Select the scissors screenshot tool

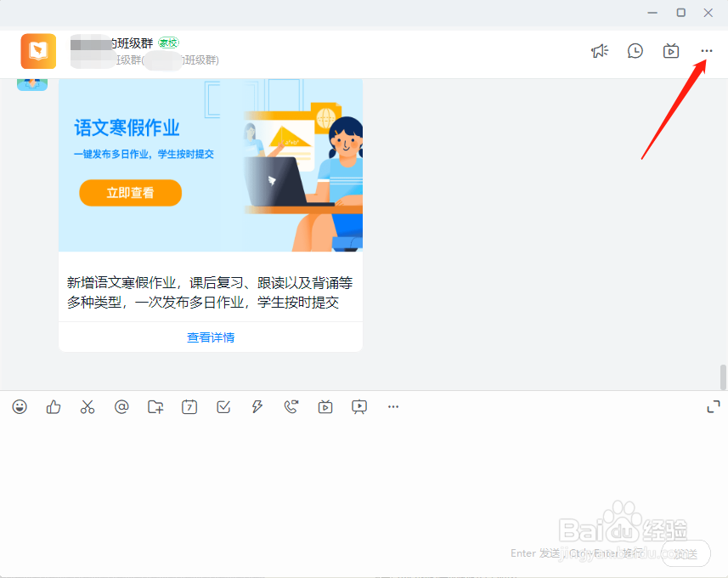87,407
